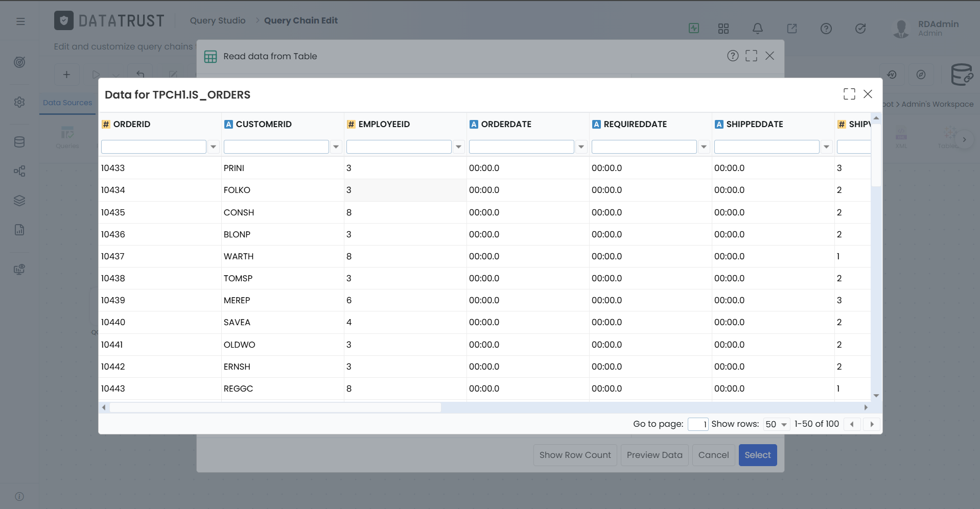980x509 pixels.
Task: Click the compass toolbar icon
Action: tap(921, 75)
